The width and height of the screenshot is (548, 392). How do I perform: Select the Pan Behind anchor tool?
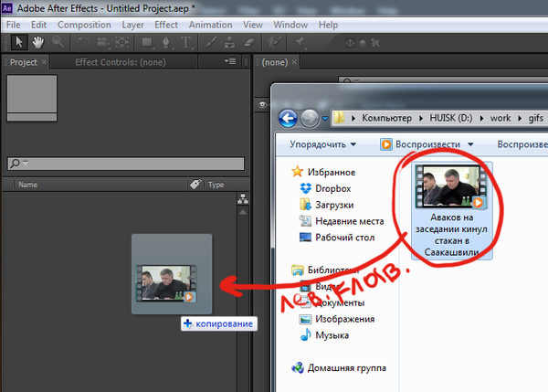[122, 43]
